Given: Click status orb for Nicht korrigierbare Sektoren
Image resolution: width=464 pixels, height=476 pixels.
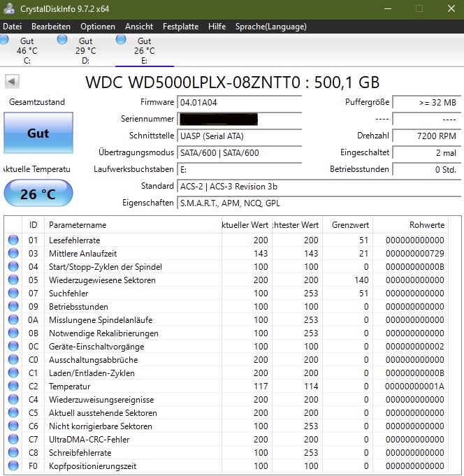Looking at the screenshot, I should point(13,426).
